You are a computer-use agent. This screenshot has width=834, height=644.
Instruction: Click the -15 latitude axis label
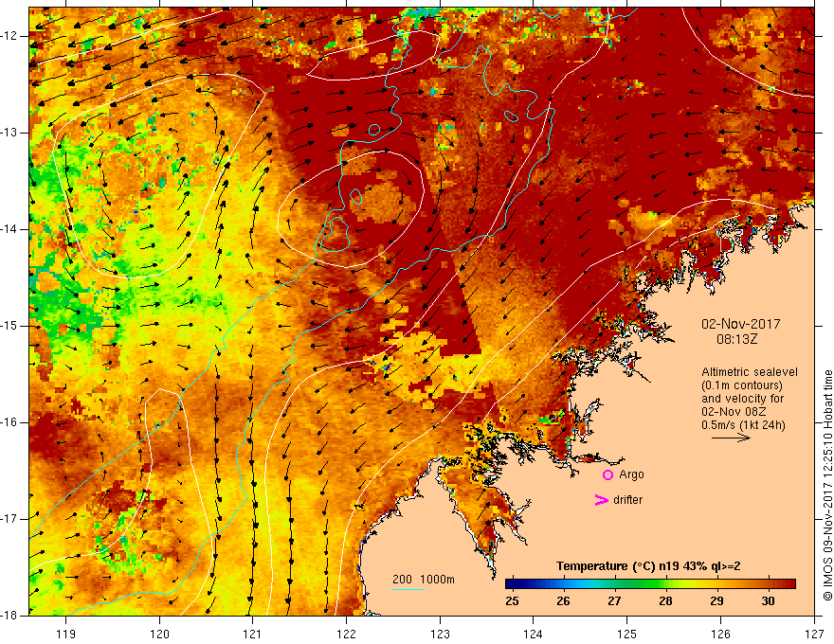click(x=10, y=326)
